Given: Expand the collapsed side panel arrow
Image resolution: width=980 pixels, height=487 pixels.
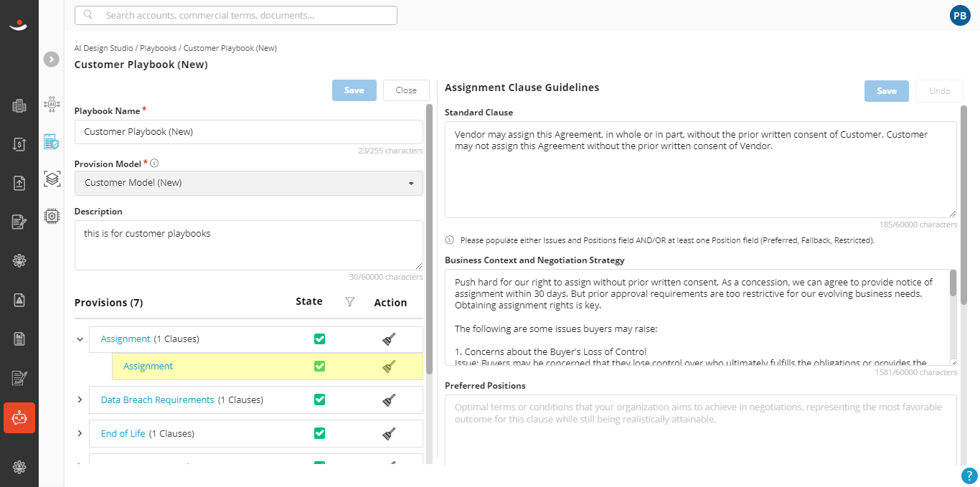Looking at the screenshot, I should point(51,59).
